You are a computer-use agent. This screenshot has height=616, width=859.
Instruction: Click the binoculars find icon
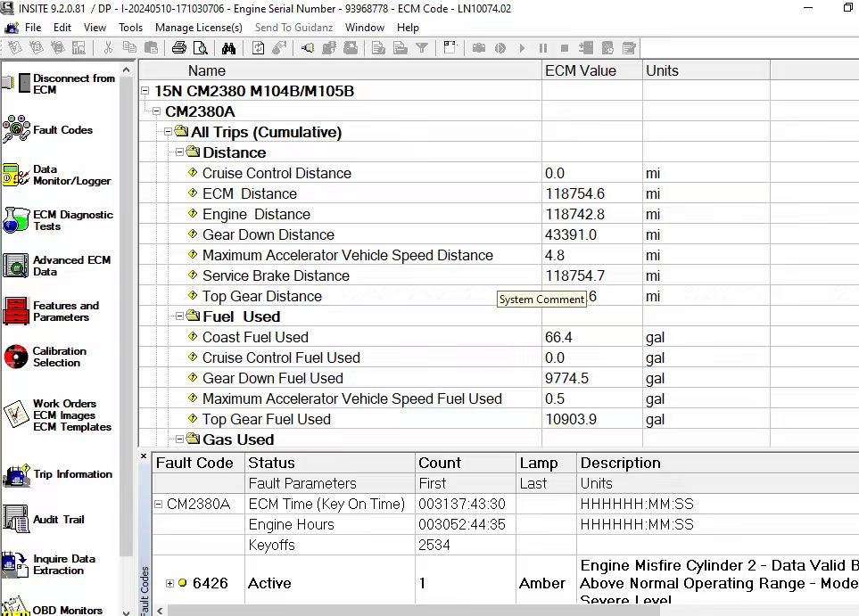[x=229, y=48]
